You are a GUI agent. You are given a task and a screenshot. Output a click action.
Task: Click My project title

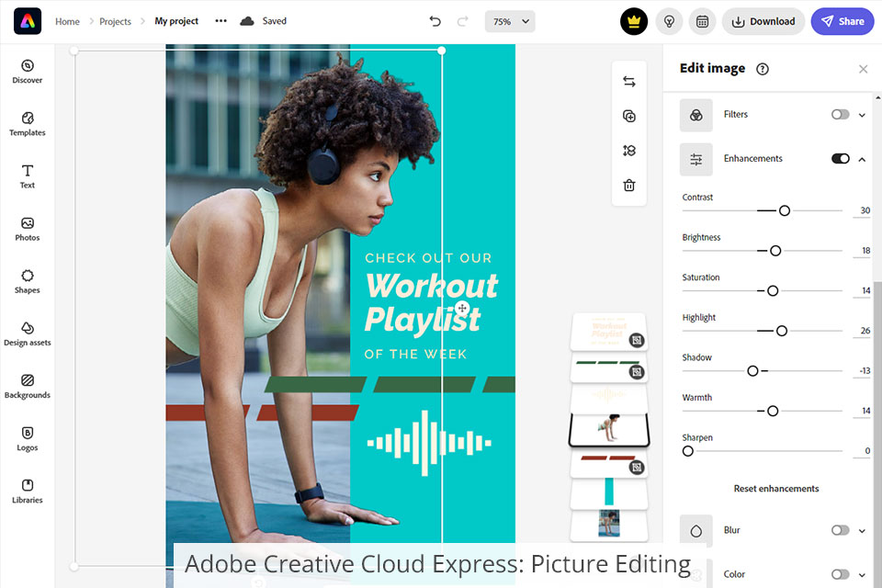click(x=176, y=21)
